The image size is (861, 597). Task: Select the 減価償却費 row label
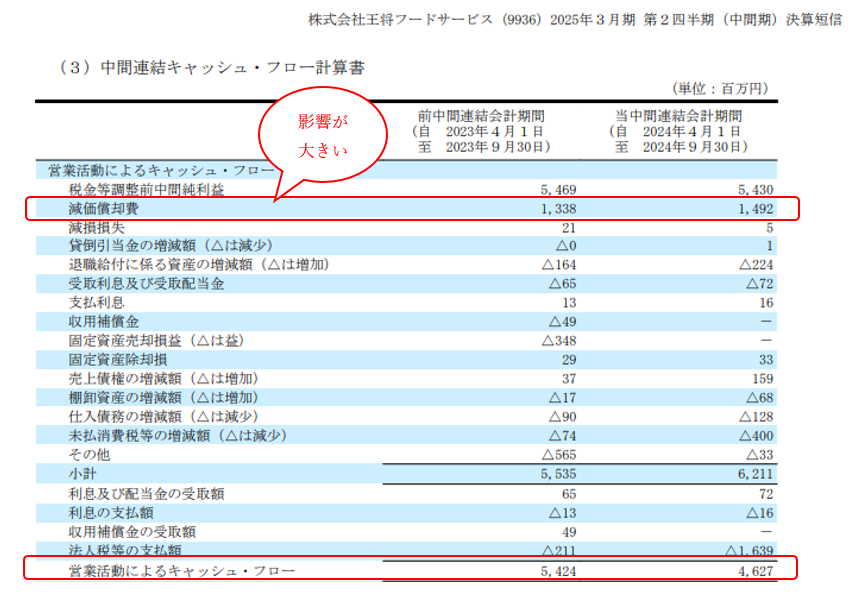(106, 208)
